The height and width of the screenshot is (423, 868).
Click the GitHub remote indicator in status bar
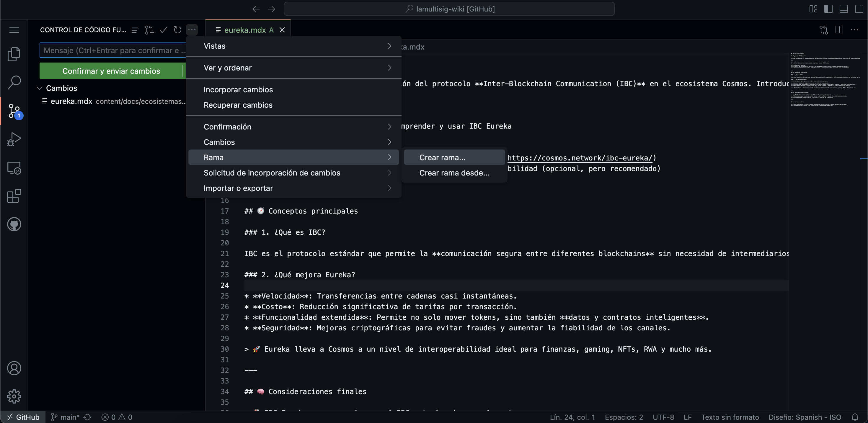click(x=23, y=417)
